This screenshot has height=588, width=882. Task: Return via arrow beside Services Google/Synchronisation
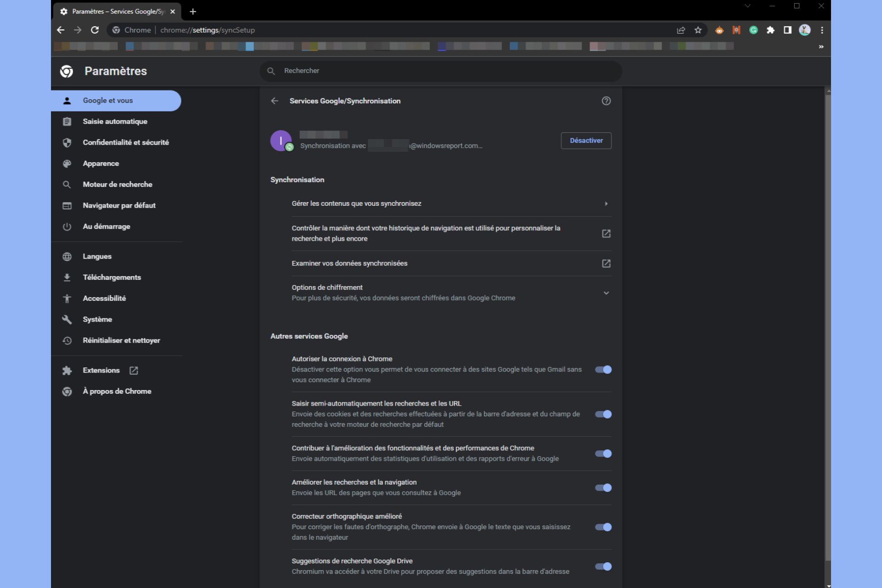coord(275,101)
